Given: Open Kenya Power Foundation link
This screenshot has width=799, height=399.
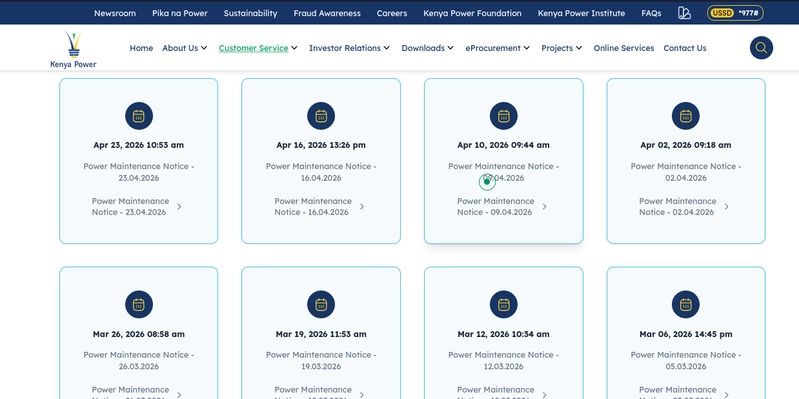Looking at the screenshot, I should (x=472, y=13).
